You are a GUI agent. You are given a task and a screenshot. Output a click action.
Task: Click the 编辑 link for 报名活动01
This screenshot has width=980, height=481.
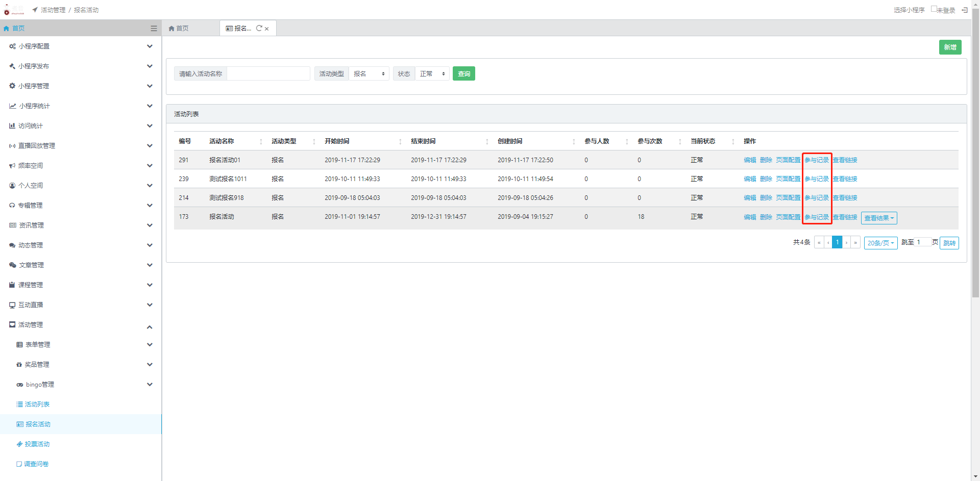click(749, 160)
